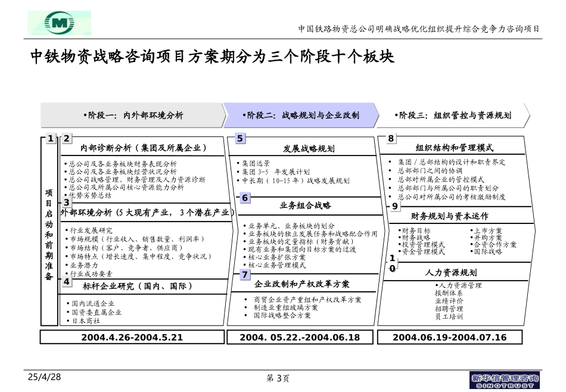
Task: Click heading 外部环境分析 (5大现有产业)
Action: point(147,213)
